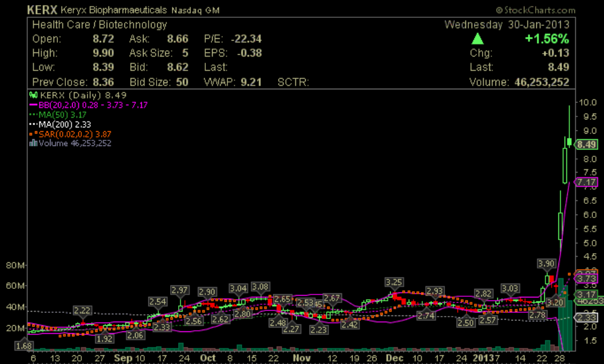Click the 3.03 peak annotation in mid January
The width and height of the screenshot is (604, 364).
510,288
